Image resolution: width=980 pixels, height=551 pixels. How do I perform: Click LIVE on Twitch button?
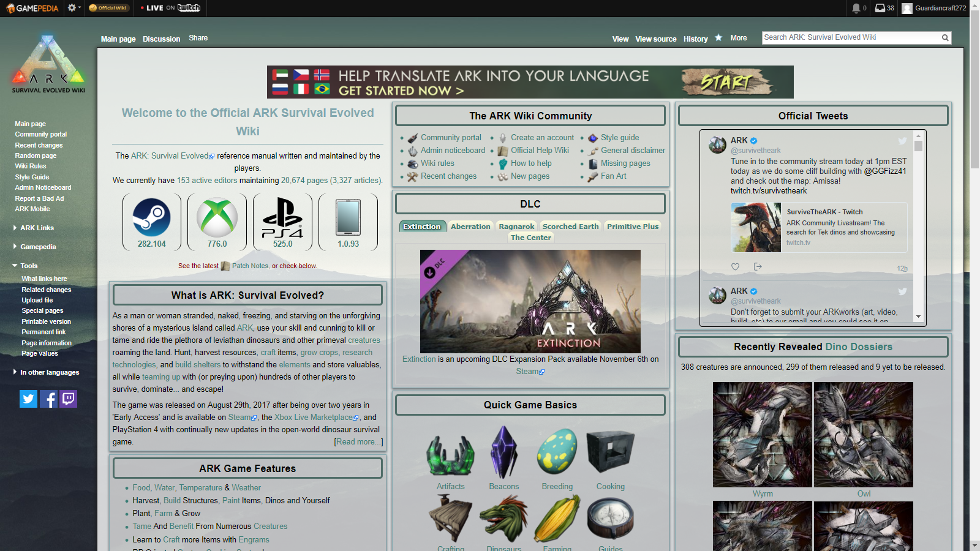[170, 8]
